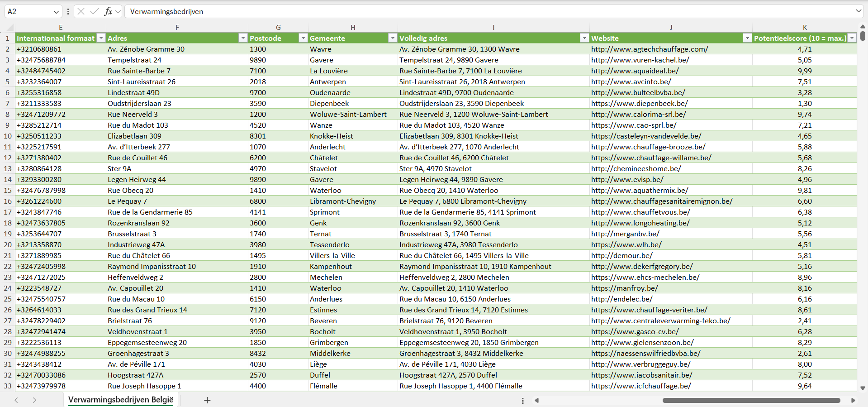Image resolution: width=868 pixels, height=407 pixels.
Task: Click the next sheet navigation arrow
Action: click(34, 400)
